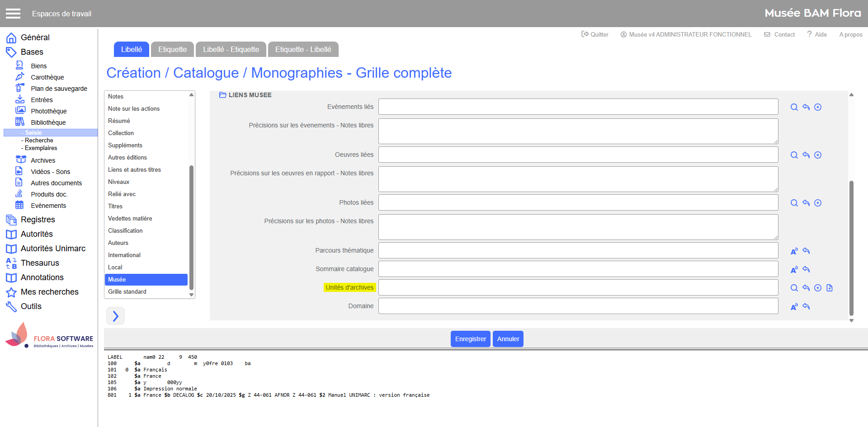Collapse the LIENS MUSEE folder section
868x427 pixels.
click(222, 95)
